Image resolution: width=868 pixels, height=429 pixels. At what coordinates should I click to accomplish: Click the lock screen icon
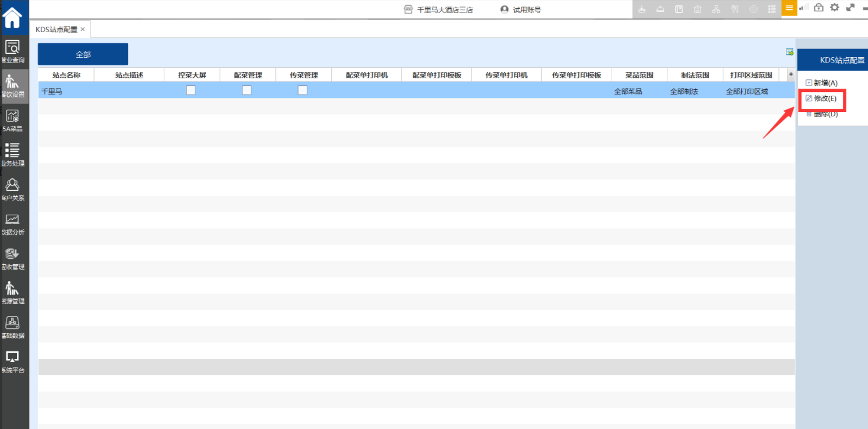(819, 8)
